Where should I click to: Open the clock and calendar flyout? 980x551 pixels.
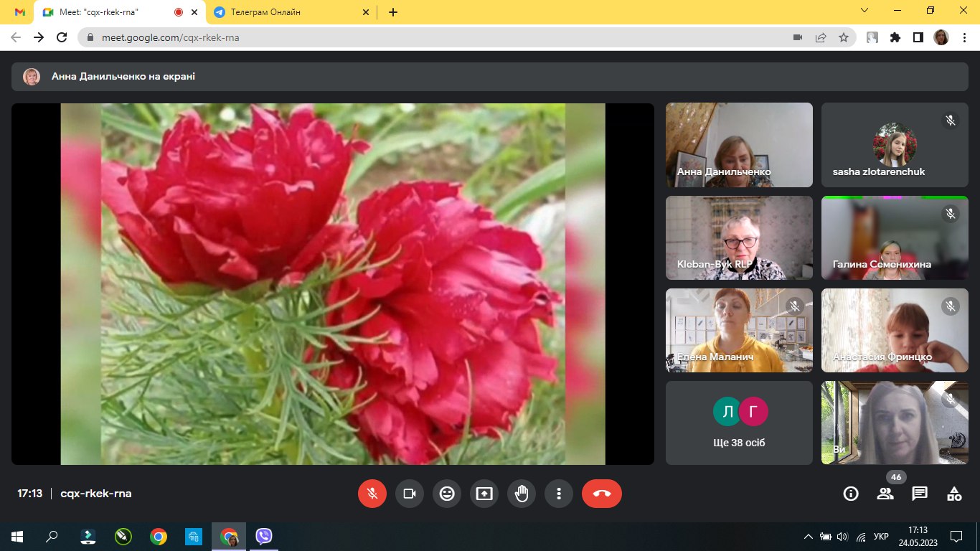pyautogui.click(x=918, y=536)
